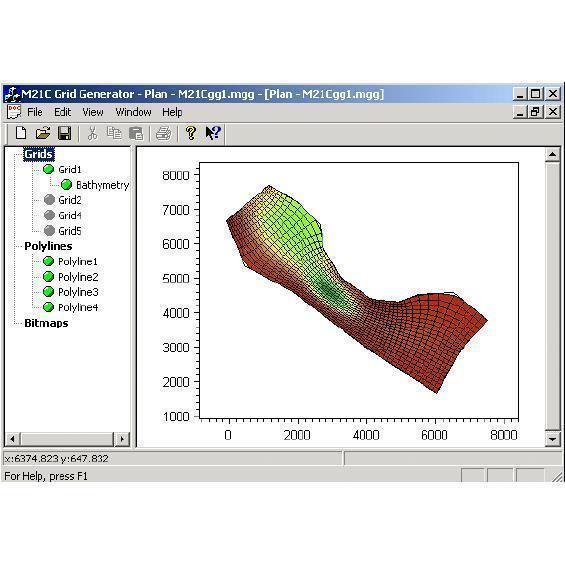565x565 pixels.
Task: Minimize the inner Plan document window
Action: pyautogui.click(x=520, y=112)
